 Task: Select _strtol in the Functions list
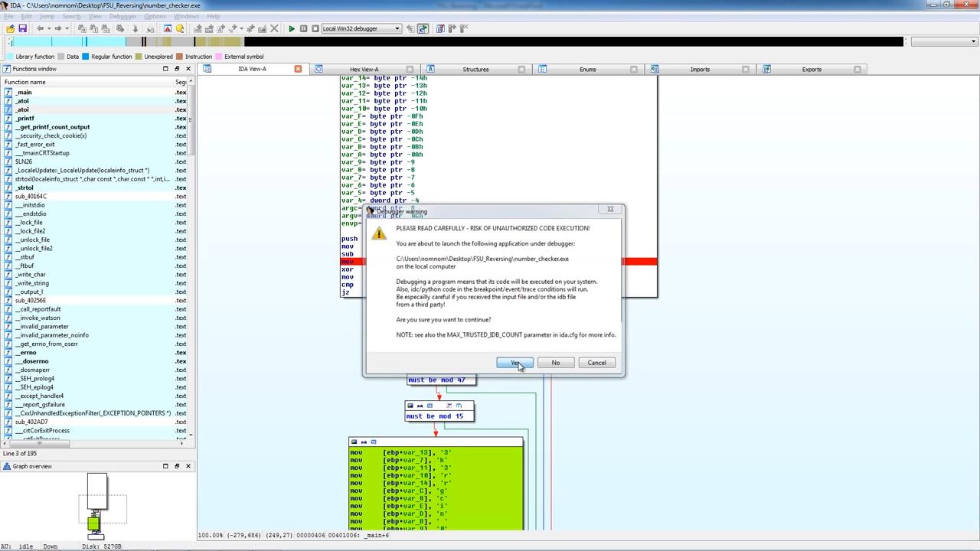coord(95,187)
